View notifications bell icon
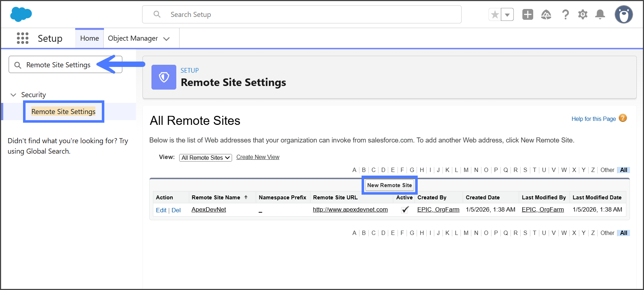This screenshot has height=290, width=644. (600, 14)
